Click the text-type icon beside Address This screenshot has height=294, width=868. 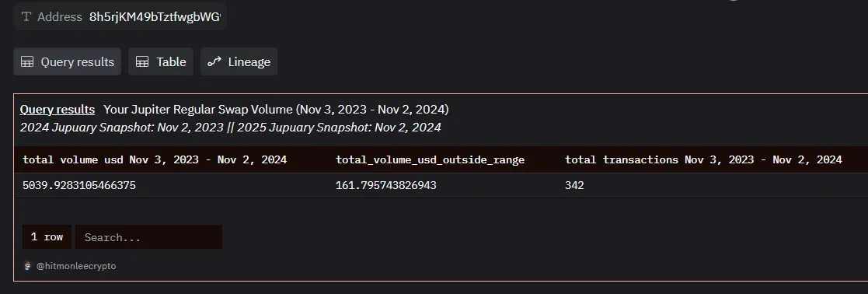(x=26, y=16)
